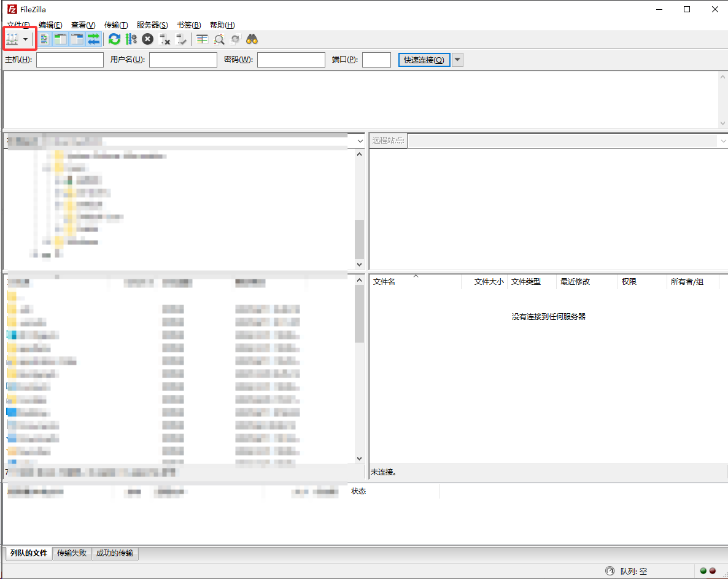Open the 服务器(S) menu

coord(152,25)
